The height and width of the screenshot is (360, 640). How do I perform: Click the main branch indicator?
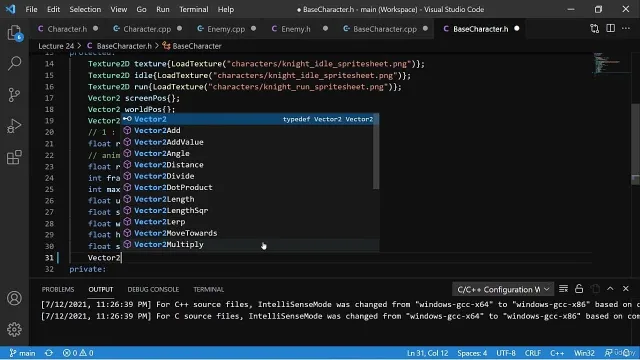[x=22, y=353]
